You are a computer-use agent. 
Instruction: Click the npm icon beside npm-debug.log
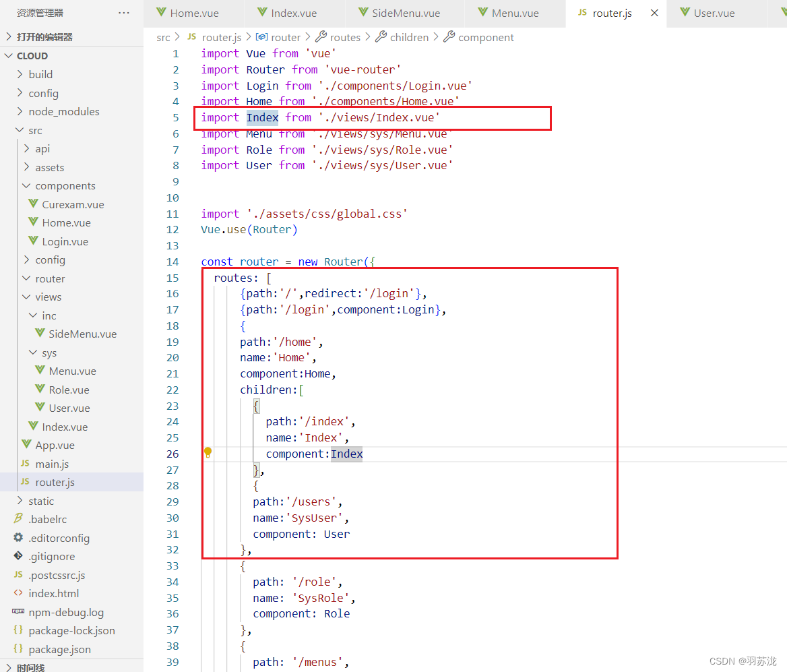18,612
